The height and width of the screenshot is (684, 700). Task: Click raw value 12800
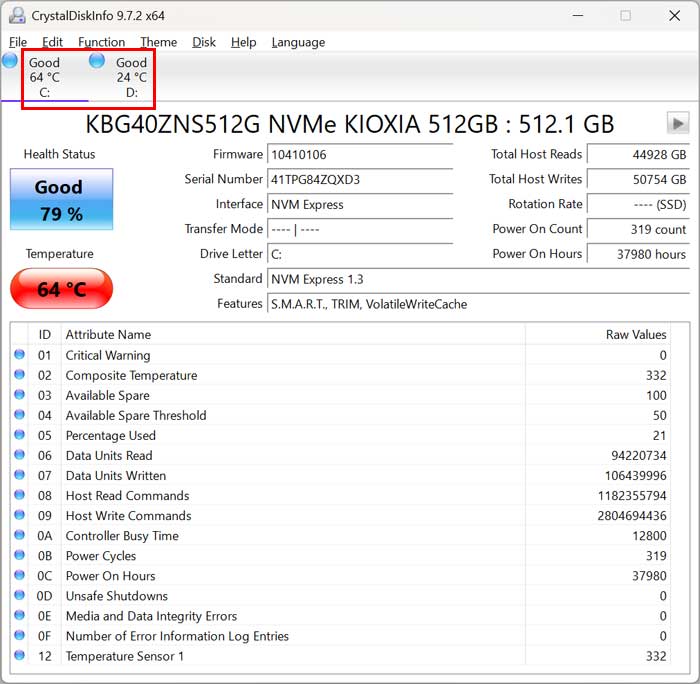coord(649,536)
